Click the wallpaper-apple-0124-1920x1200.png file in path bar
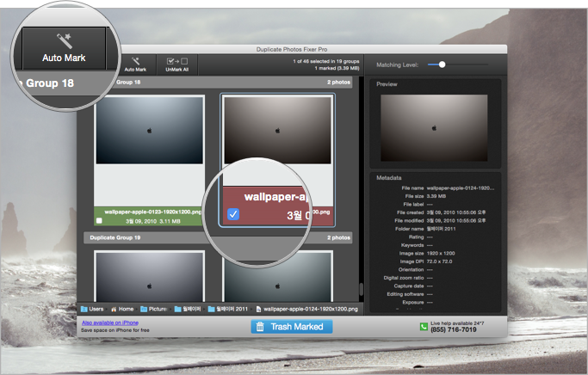This screenshot has height=375, width=588. pos(306,309)
